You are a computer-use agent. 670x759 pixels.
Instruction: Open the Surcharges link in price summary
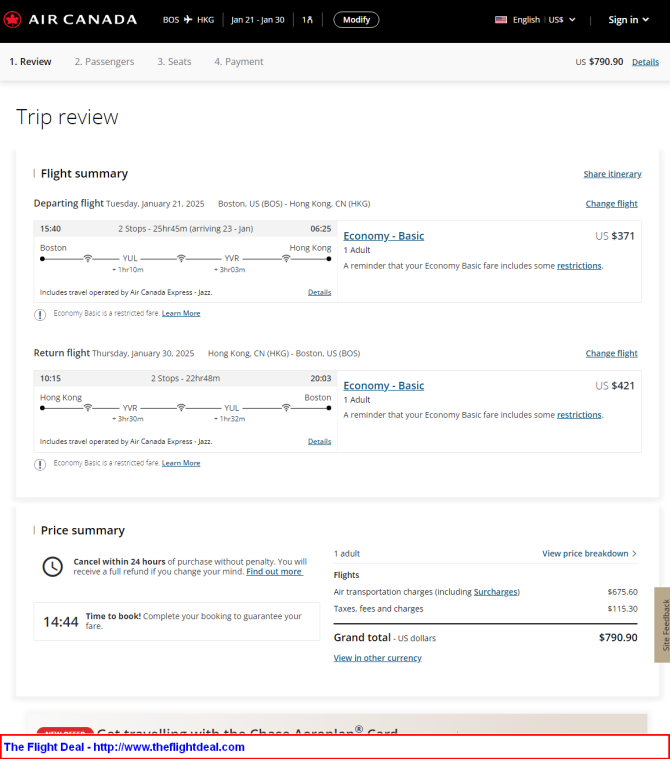[x=495, y=592]
